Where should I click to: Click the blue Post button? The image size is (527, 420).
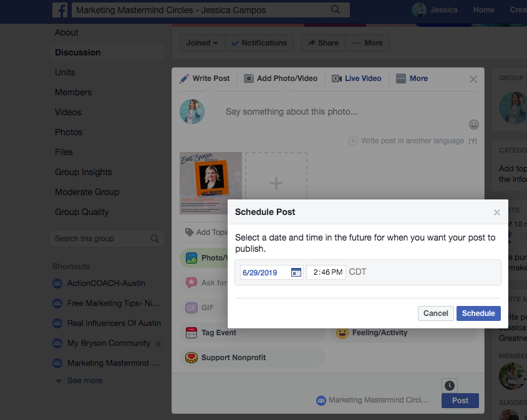(x=460, y=401)
